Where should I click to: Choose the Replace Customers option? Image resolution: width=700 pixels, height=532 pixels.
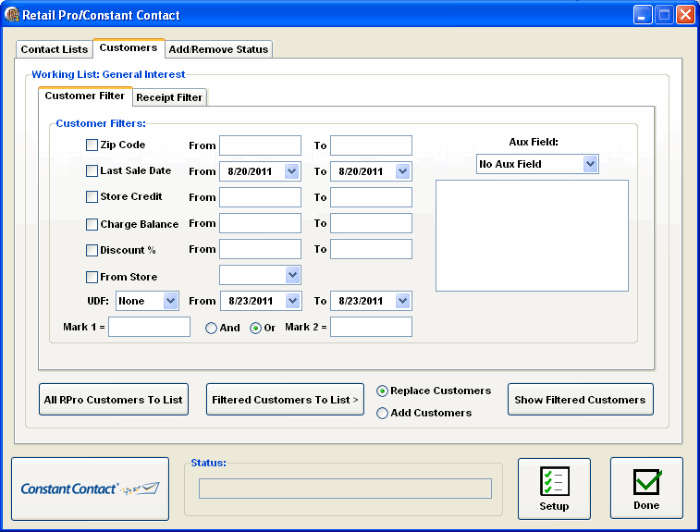click(x=382, y=391)
